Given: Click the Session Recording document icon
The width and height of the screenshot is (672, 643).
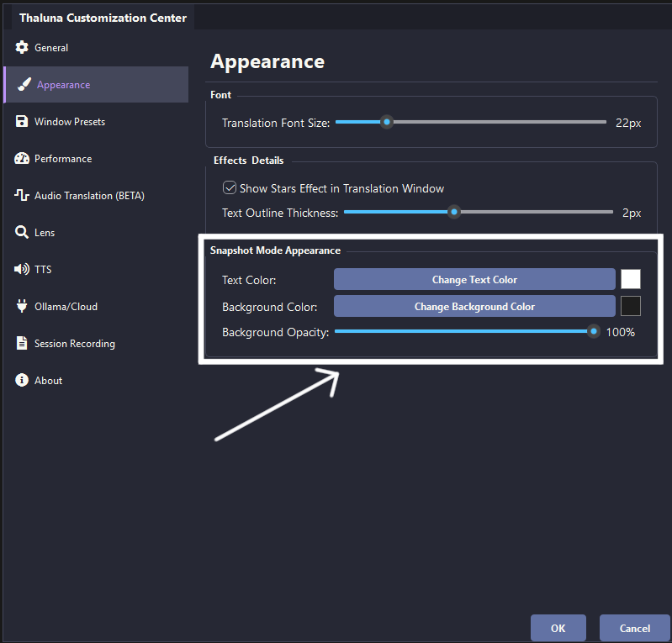Looking at the screenshot, I should 22,343.
